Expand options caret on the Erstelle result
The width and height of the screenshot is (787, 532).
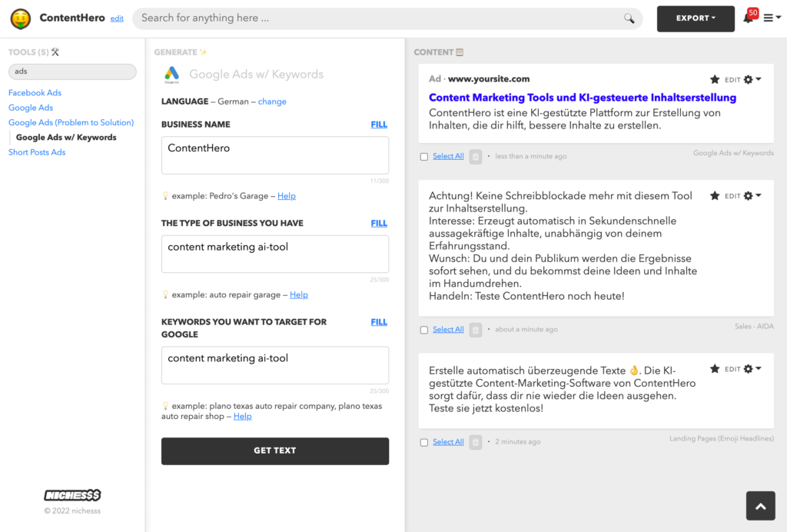[759, 368]
